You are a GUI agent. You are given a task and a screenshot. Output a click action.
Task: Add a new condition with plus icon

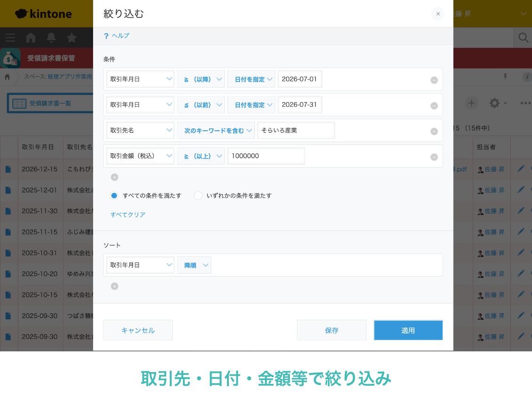[114, 177]
